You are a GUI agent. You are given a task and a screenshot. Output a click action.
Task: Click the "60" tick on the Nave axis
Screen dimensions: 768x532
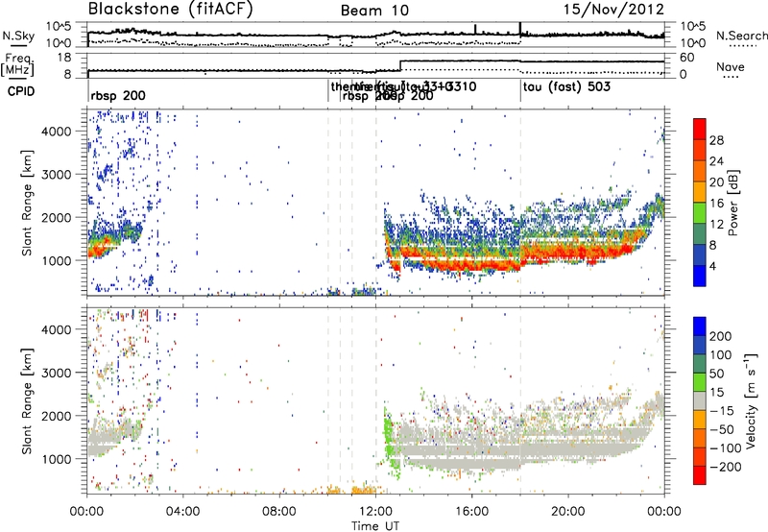[x=687, y=58]
